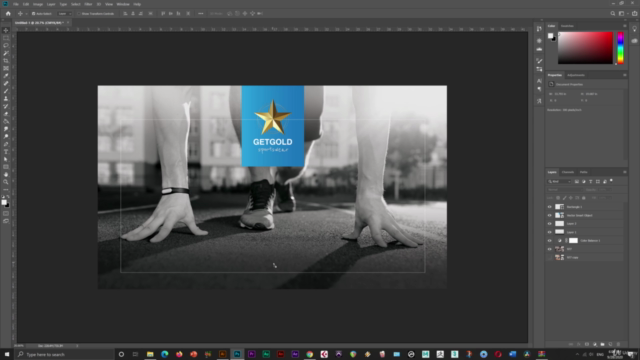Enable Show Transform Controls checkbox
This screenshot has height=360, width=640.
point(79,13)
